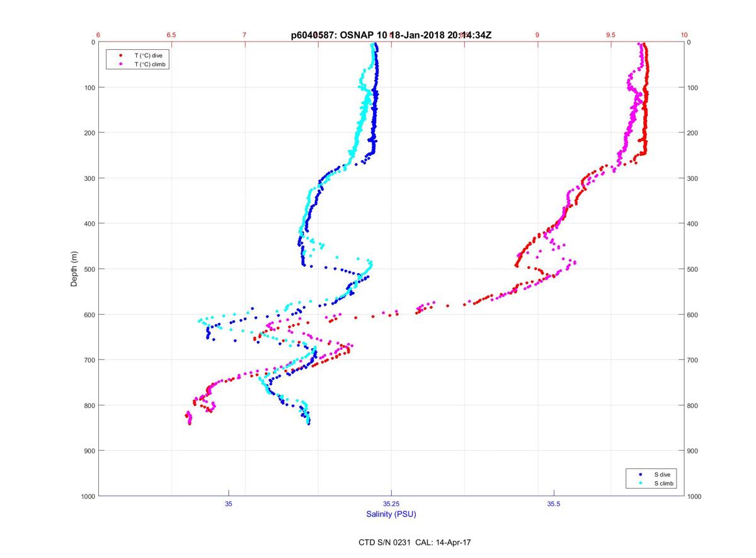Screen dimensions: 756x558
Task: Click the 200 depth tick on right axis
Action: 692,133
